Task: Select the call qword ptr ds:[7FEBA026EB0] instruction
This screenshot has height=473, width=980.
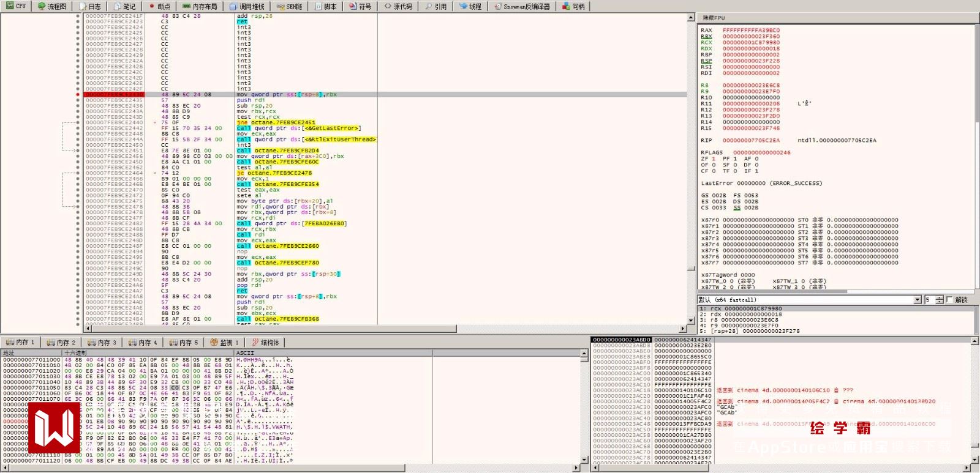Action: (x=292, y=223)
